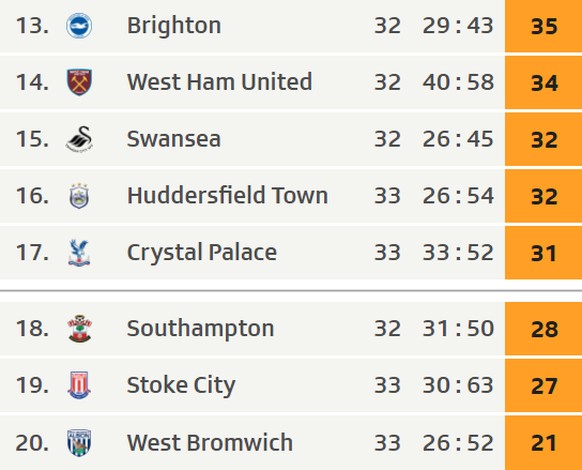Click the Swansea swan logo
The image size is (582, 470).
click(x=79, y=139)
